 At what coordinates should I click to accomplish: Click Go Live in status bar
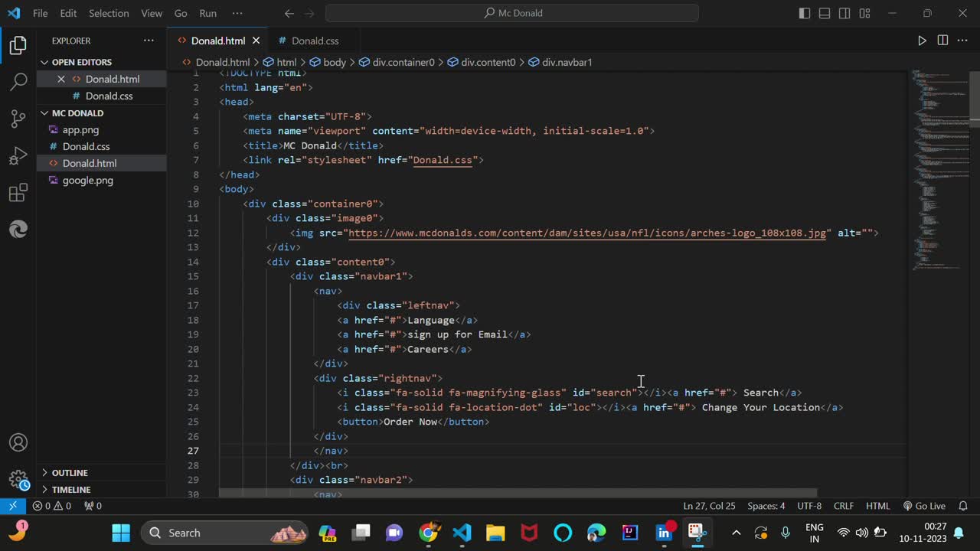tap(924, 506)
